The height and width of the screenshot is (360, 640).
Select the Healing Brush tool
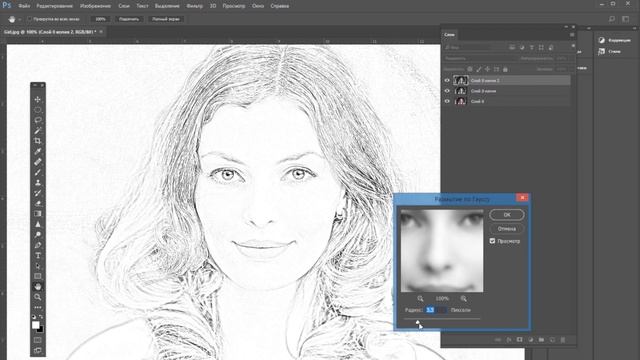pos(38,162)
